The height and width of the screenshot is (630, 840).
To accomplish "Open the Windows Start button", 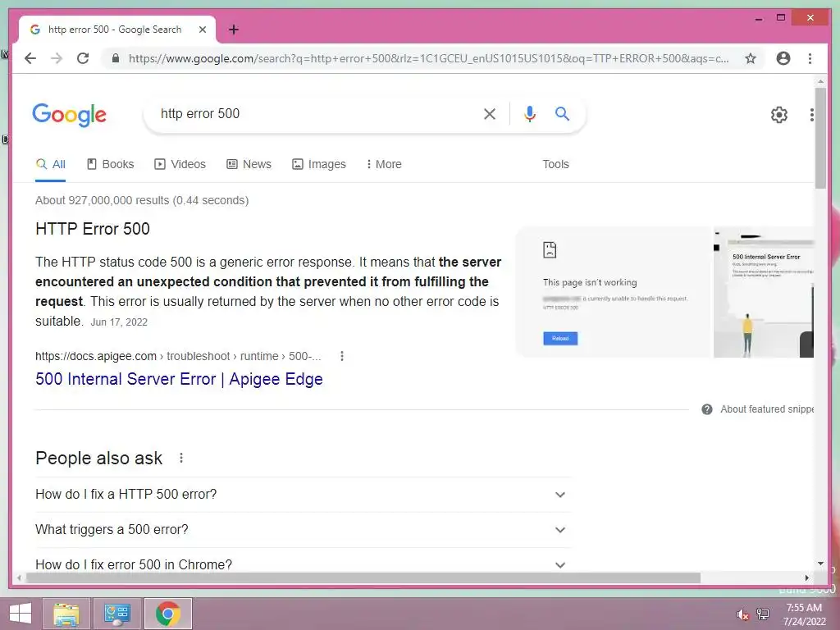I will click(21, 614).
